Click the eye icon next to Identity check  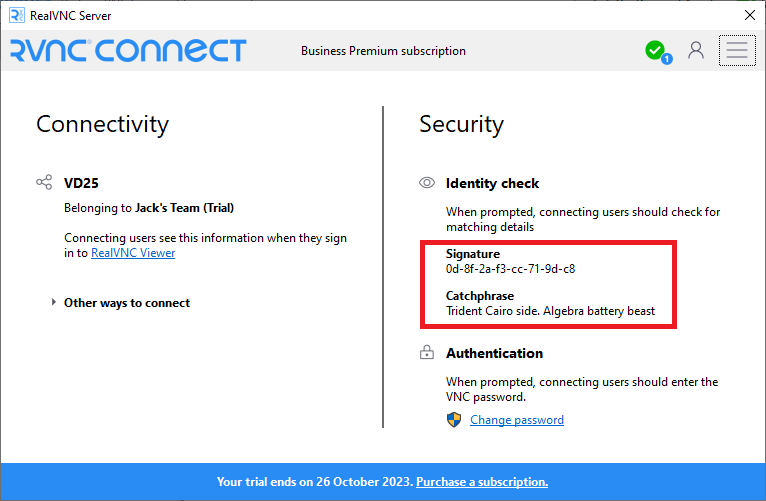(427, 183)
